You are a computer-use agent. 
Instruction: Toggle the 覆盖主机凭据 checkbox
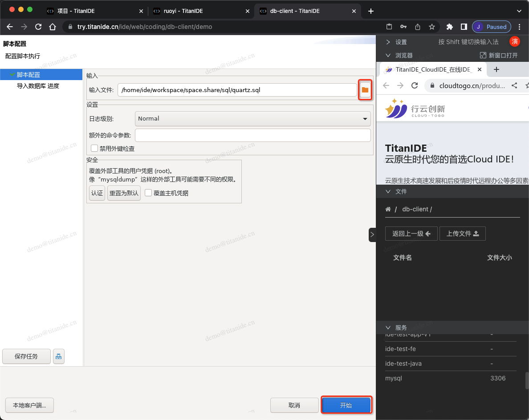(149, 193)
